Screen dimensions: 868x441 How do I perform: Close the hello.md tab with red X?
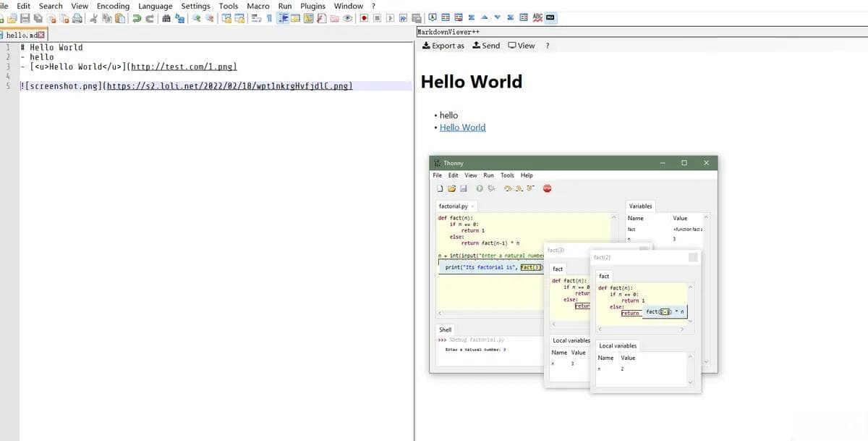click(x=41, y=35)
